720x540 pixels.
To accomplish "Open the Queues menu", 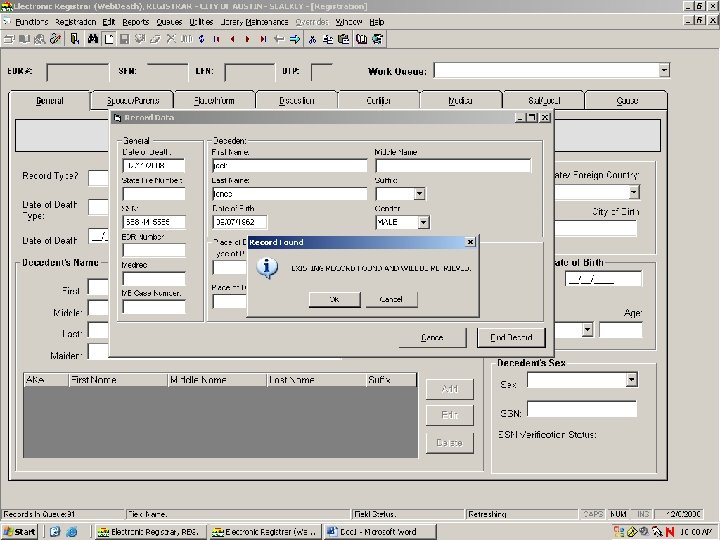I will [x=169, y=22].
